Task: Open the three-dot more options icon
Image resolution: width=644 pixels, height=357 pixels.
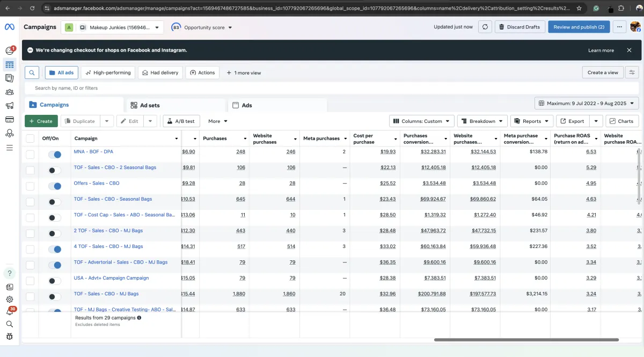Action: pyautogui.click(x=619, y=27)
